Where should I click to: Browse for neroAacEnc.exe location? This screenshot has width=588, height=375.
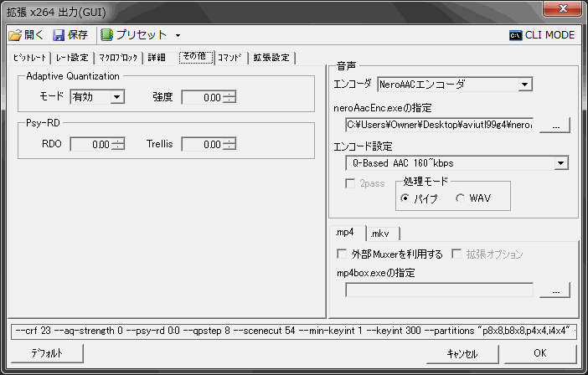tap(555, 125)
